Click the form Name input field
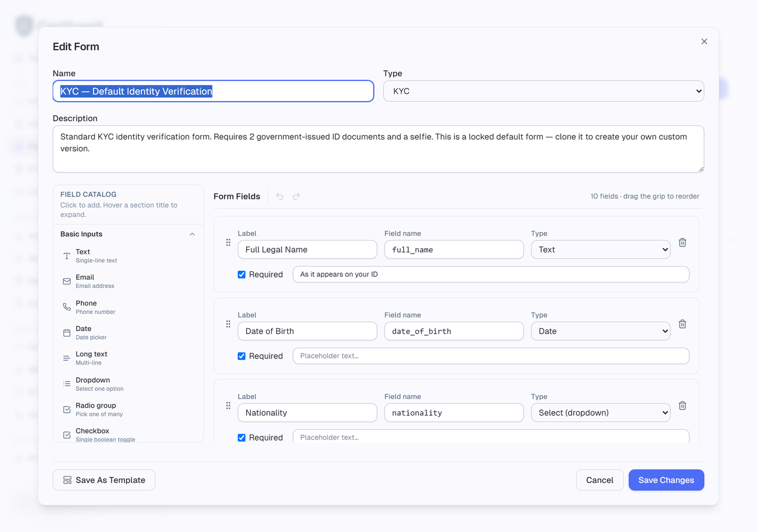This screenshot has width=757, height=532. pyautogui.click(x=213, y=91)
